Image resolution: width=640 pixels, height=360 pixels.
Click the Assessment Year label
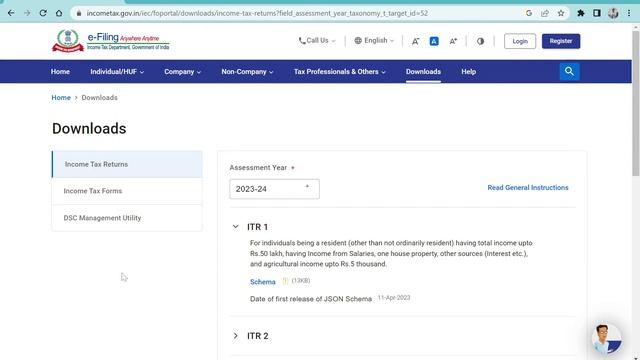[x=258, y=168]
